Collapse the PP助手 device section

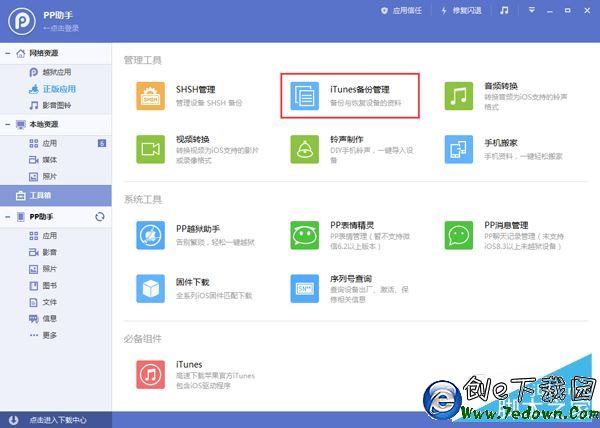(x=7, y=217)
